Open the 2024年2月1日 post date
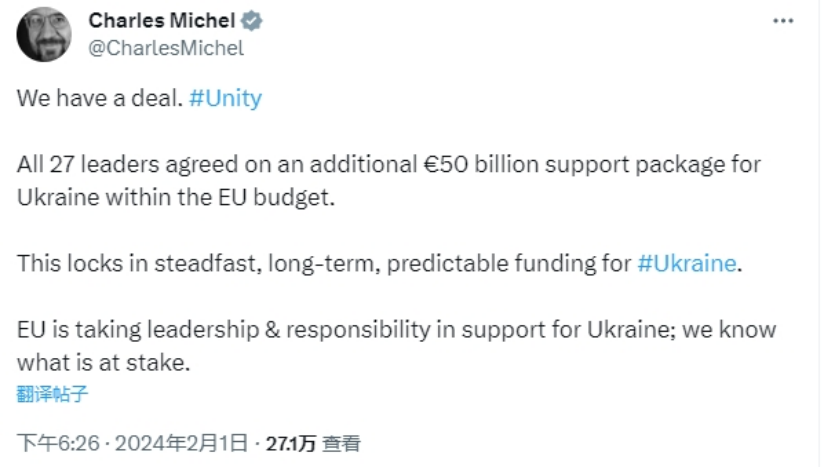This screenshot has width=824, height=467. tap(182, 442)
